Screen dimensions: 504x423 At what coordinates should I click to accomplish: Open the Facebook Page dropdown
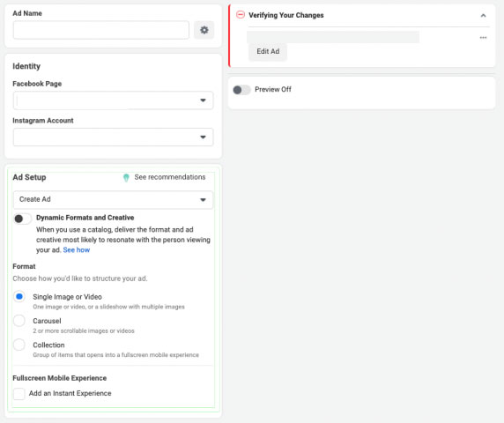tap(113, 100)
